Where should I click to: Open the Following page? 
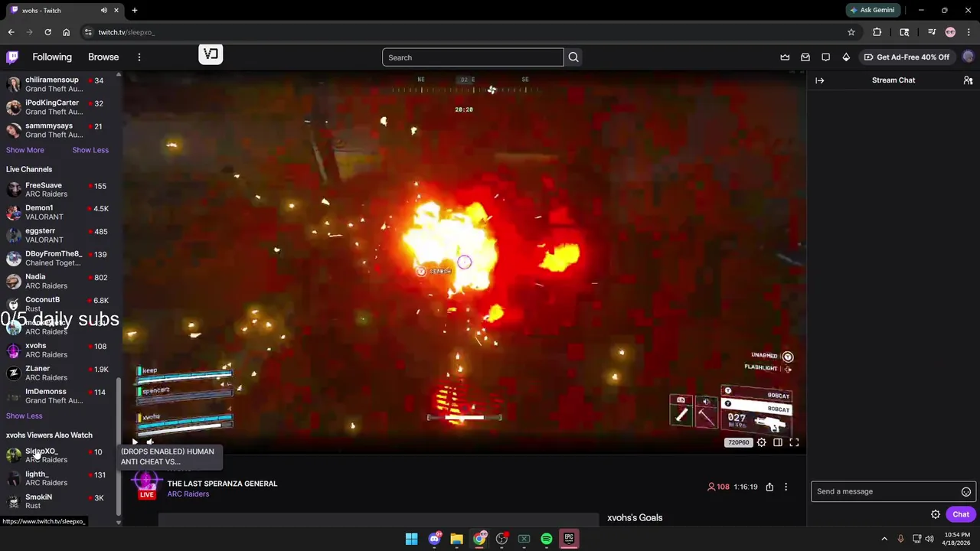point(52,57)
